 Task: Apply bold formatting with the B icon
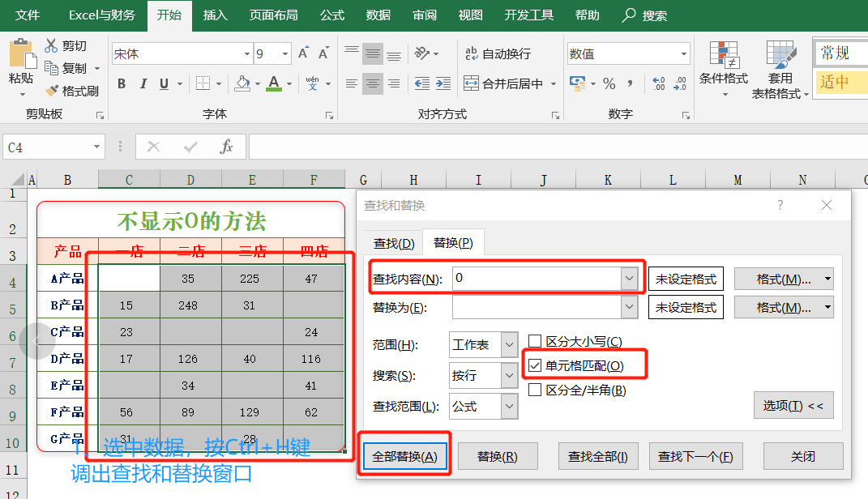click(x=120, y=84)
